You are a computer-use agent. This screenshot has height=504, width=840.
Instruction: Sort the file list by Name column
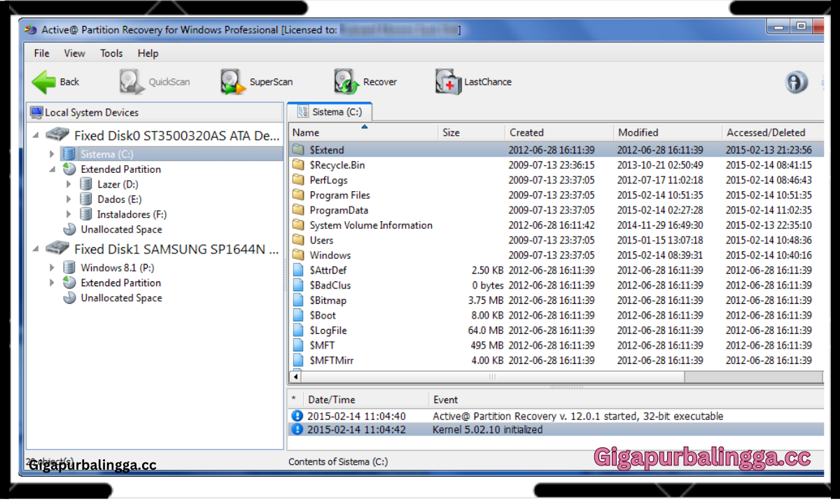(363, 132)
